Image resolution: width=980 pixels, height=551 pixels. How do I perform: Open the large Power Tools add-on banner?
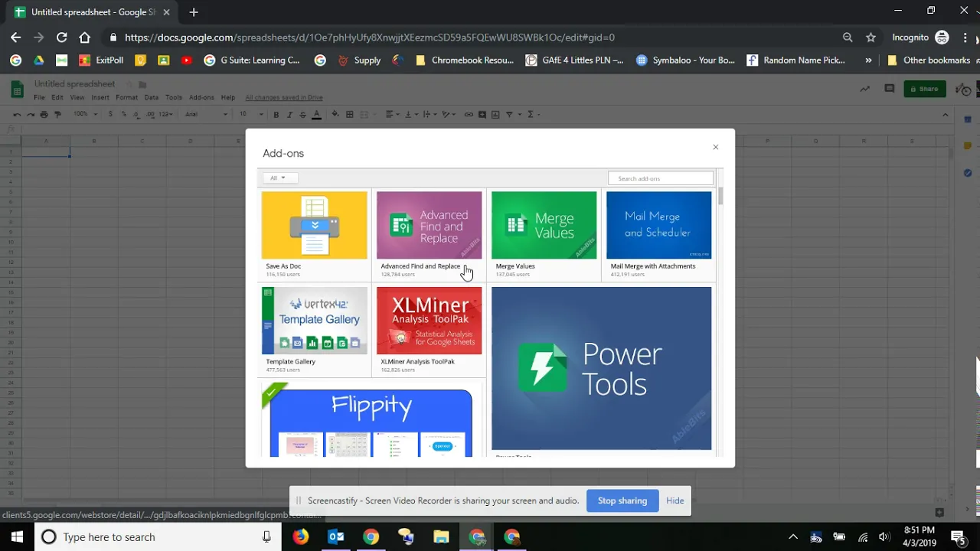pyautogui.click(x=601, y=368)
